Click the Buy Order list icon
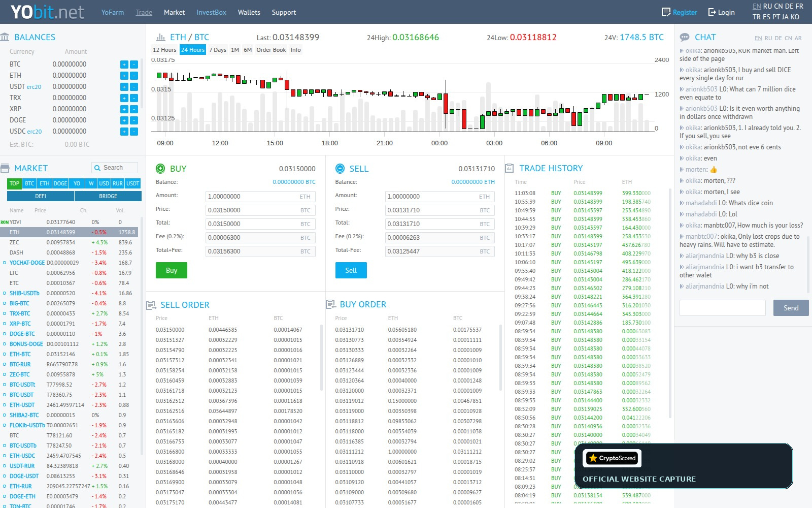 [x=330, y=304]
